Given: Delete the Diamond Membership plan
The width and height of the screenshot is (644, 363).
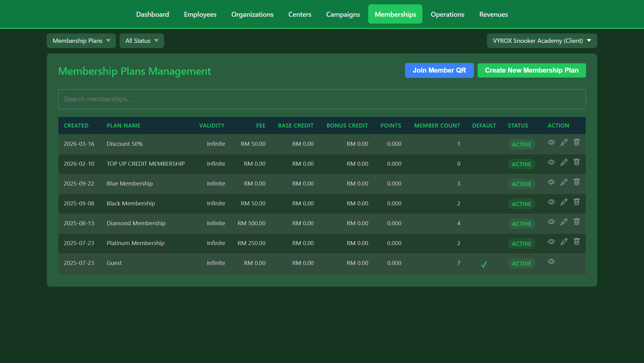Looking at the screenshot, I should (576, 222).
